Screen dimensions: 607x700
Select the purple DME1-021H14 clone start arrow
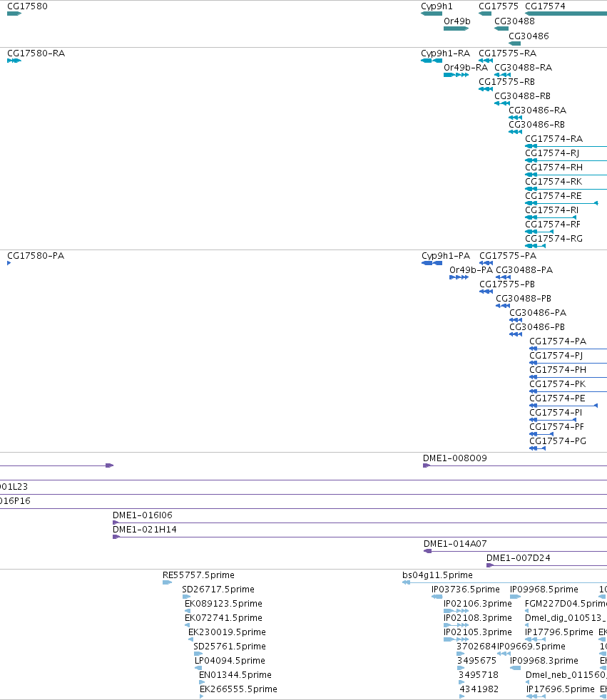(116, 537)
